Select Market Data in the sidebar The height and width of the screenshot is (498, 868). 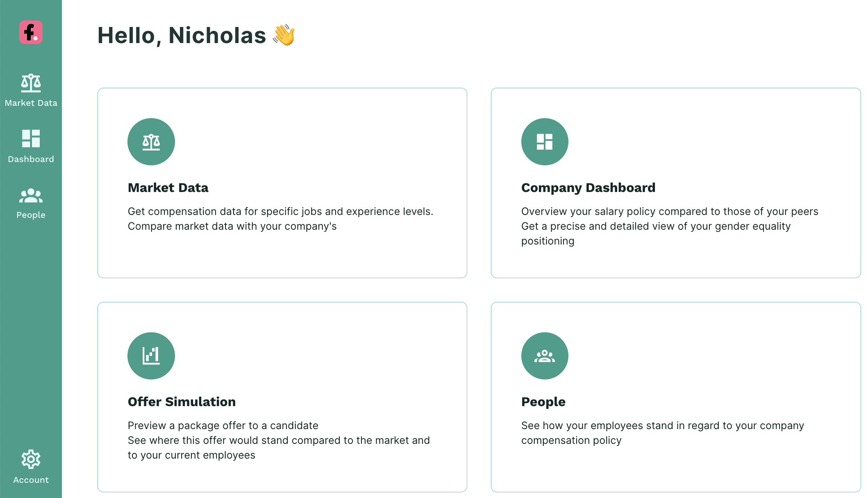[x=31, y=90]
